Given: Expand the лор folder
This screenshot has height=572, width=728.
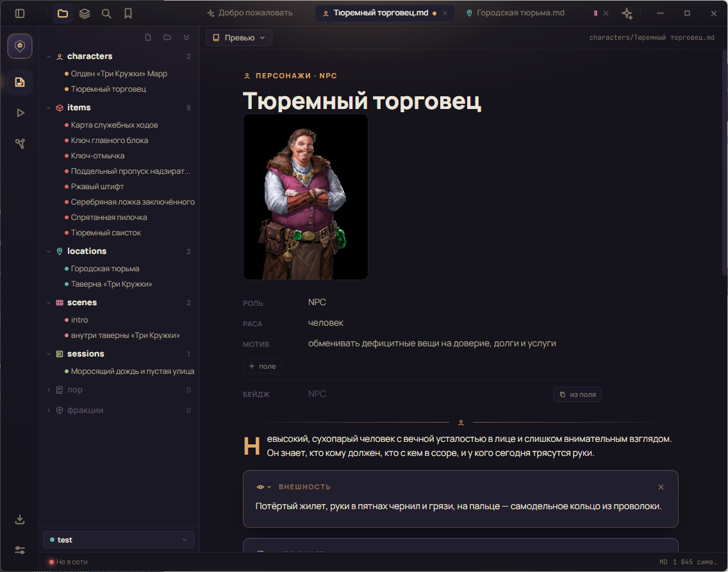Looking at the screenshot, I should point(49,390).
